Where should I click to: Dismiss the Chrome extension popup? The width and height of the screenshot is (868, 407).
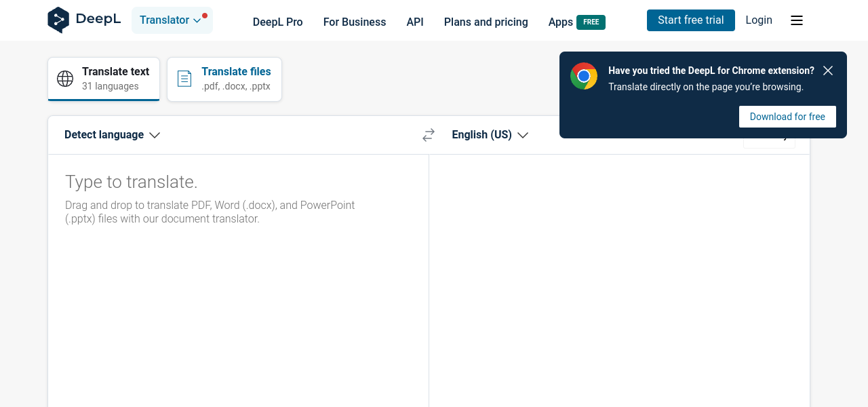point(827,71)
